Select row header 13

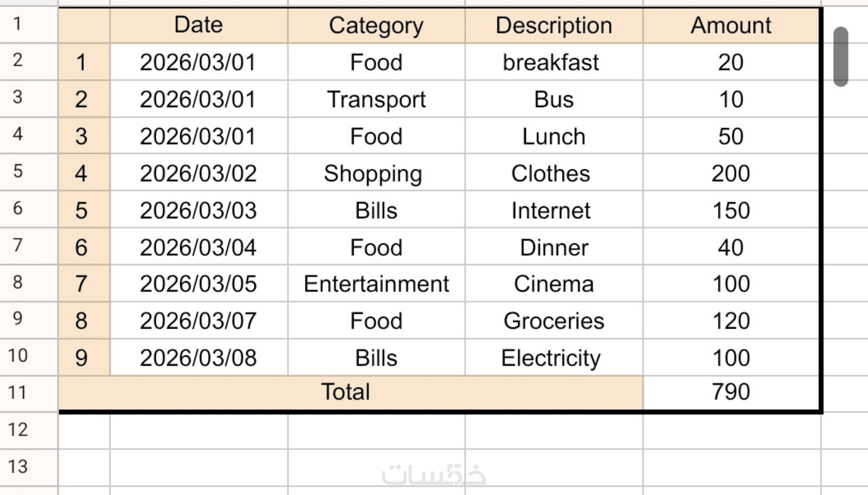click(18, 466)
